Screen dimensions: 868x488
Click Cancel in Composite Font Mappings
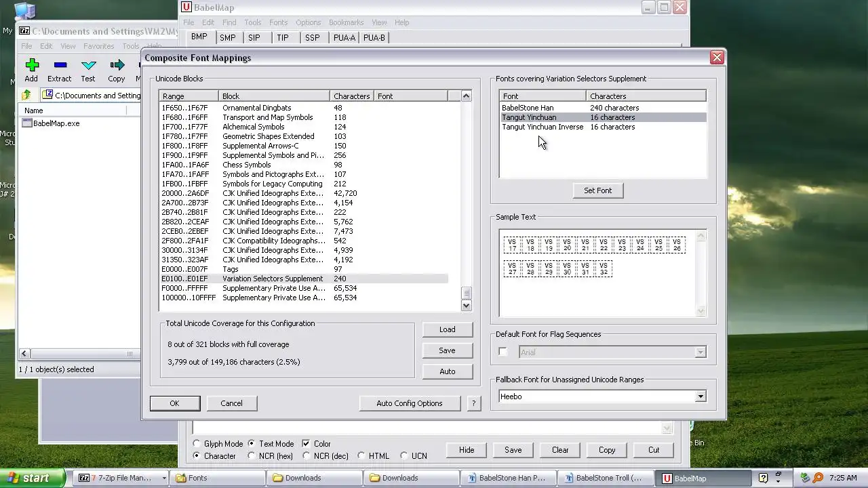tap(231, 403)
